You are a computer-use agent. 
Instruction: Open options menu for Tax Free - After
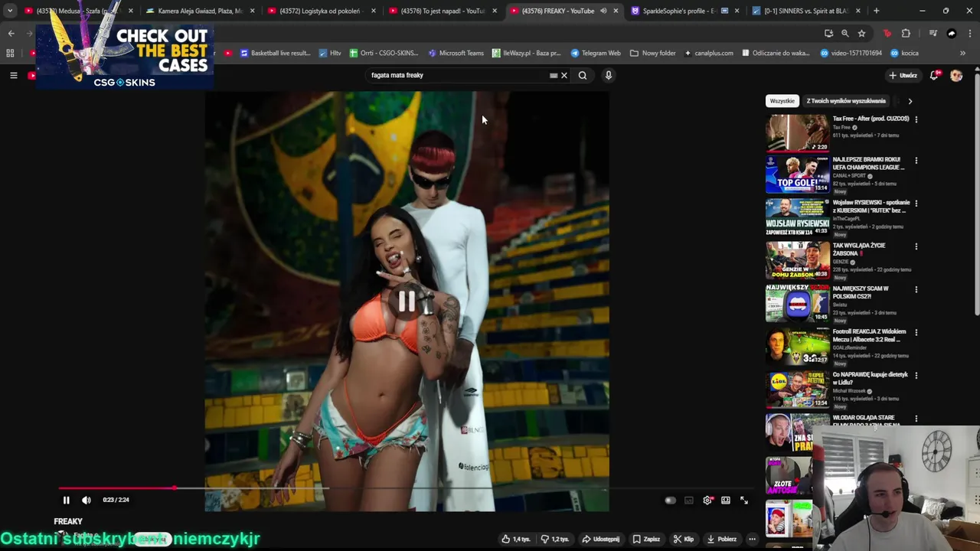916,119
